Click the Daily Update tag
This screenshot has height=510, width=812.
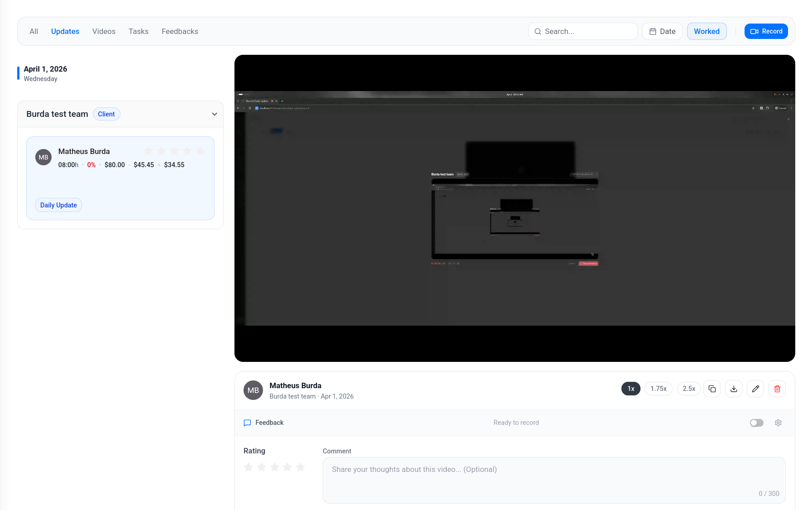(x=58, y=205)
